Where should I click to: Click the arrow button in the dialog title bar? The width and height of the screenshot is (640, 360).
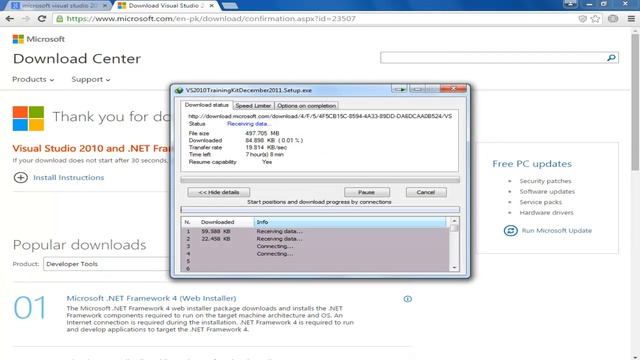399,89
